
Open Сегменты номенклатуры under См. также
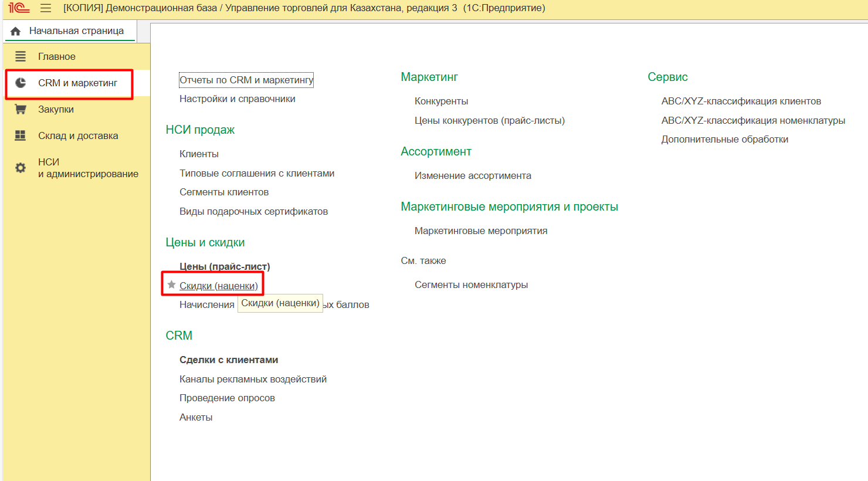(x=471, y=284)
